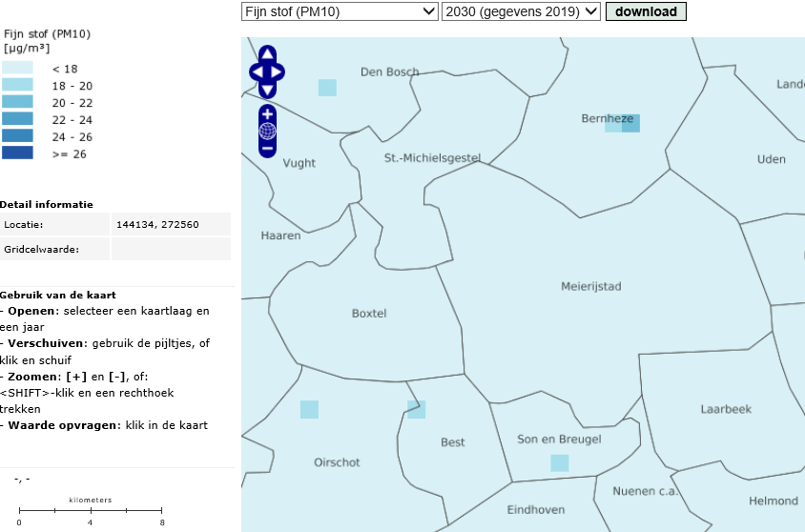Click the globe icon for full extent
The width and height of the screenshot is (805, 532).
(x=268, y=132)
